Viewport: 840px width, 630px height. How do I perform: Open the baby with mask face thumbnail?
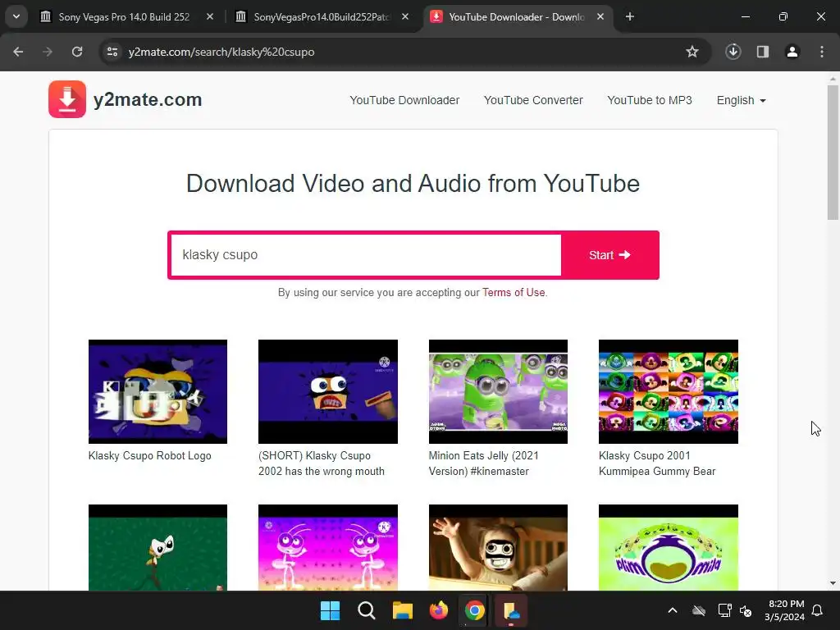point(498,547)
